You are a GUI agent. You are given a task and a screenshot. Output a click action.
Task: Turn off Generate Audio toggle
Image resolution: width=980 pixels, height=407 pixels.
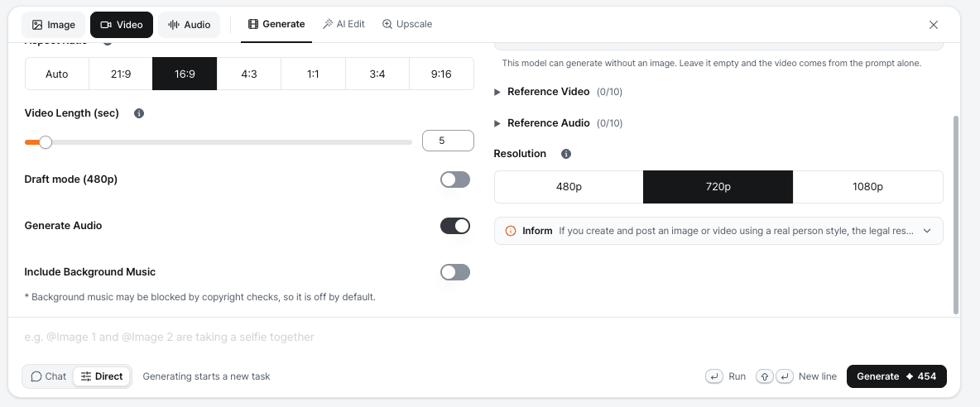[x=455, y=226]
